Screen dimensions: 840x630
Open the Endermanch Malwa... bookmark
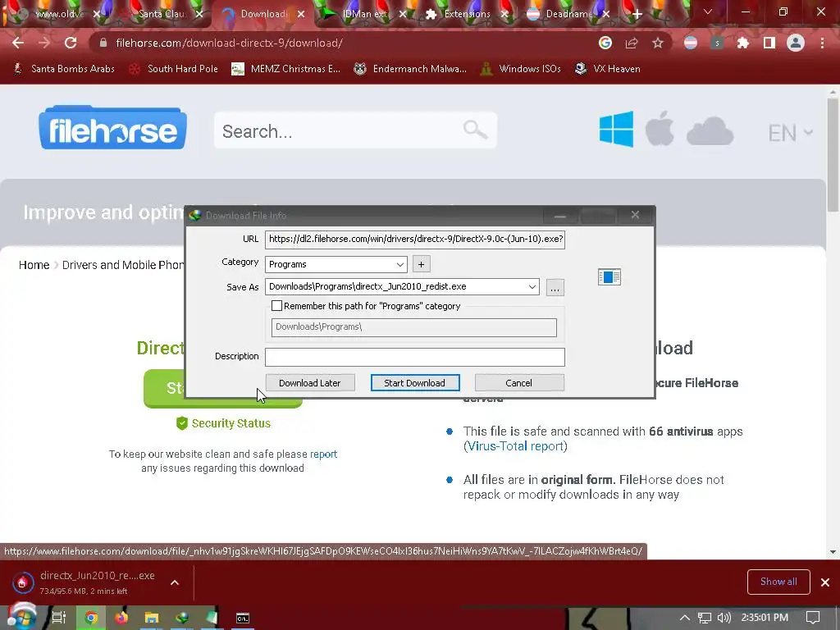[410, 69]
